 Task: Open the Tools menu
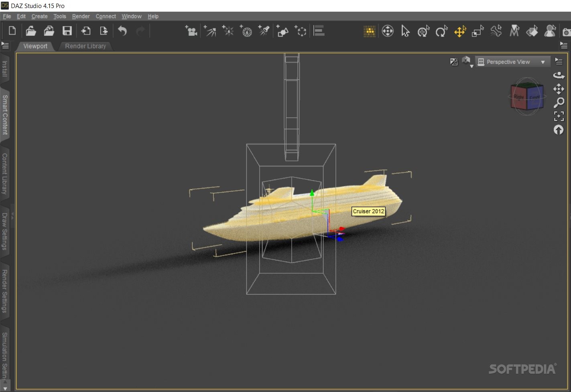pyautogui.click(x=60, y=16)
